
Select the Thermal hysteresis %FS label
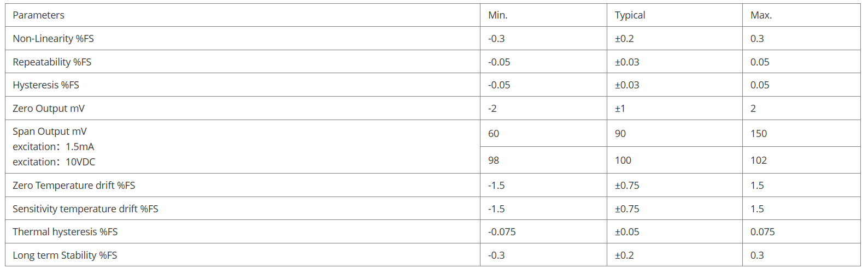(x=65, y=232)
